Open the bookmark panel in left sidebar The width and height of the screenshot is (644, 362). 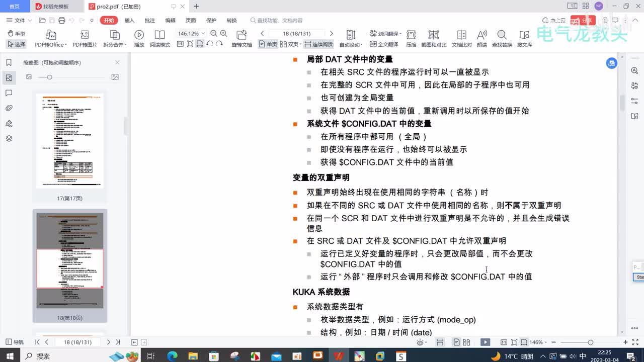9,62
